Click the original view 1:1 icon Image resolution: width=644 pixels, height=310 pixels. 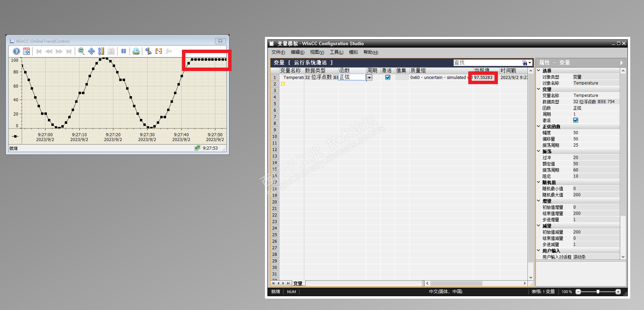click(111, 51)
